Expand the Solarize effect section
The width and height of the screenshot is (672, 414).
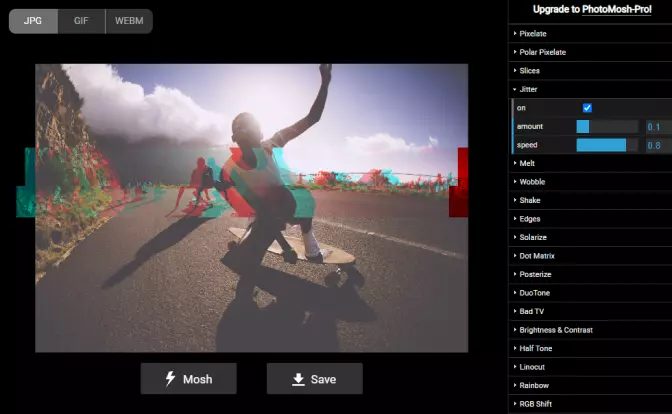tap(590, 237)
